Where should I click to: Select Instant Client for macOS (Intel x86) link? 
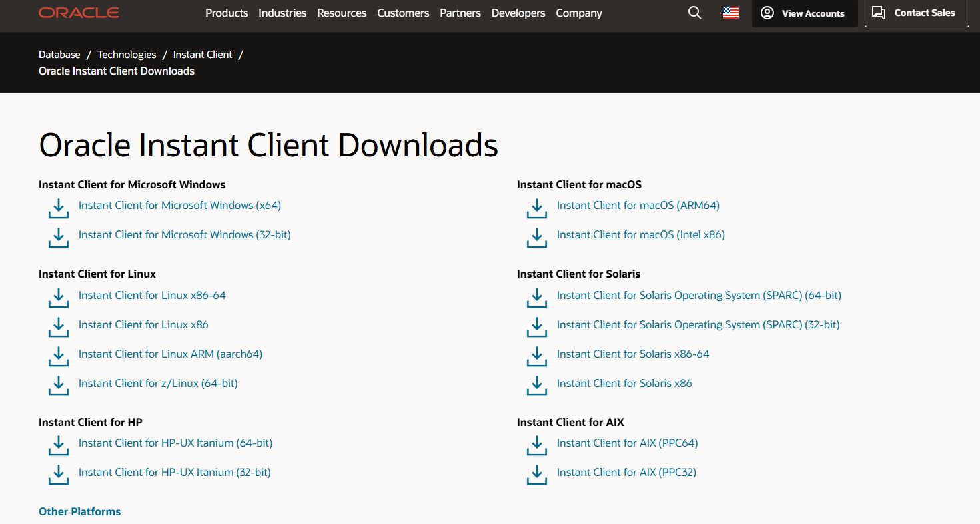coord(640,235)
